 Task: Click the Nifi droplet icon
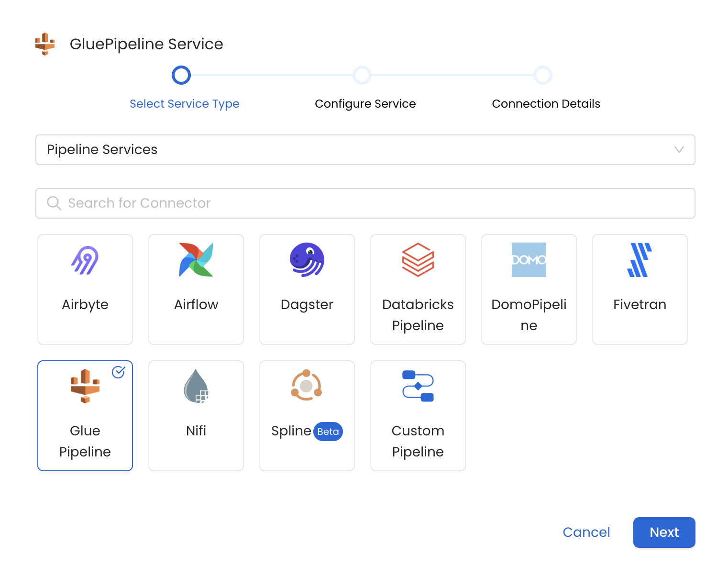196,387
